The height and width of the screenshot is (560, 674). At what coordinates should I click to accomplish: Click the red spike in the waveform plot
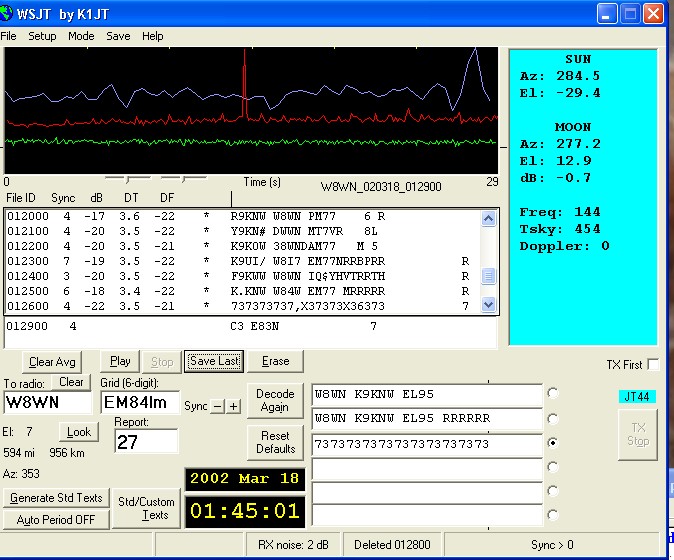click(245, 84)
